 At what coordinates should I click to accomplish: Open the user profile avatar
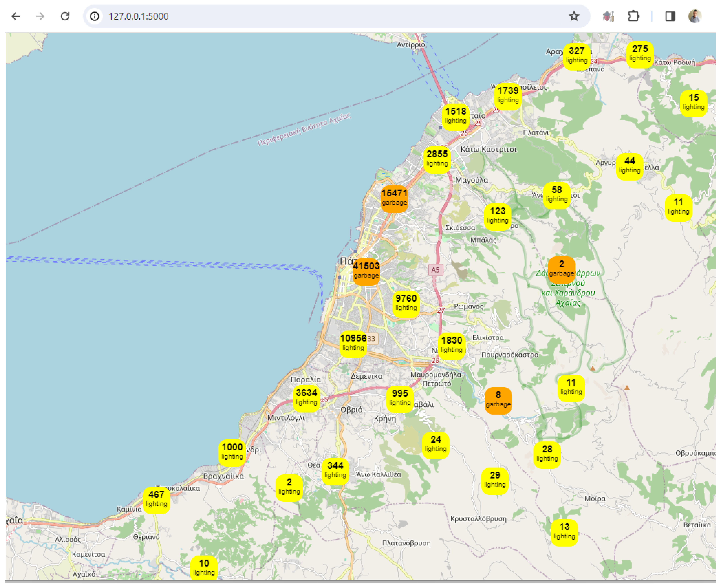click(x=695, y=16)
